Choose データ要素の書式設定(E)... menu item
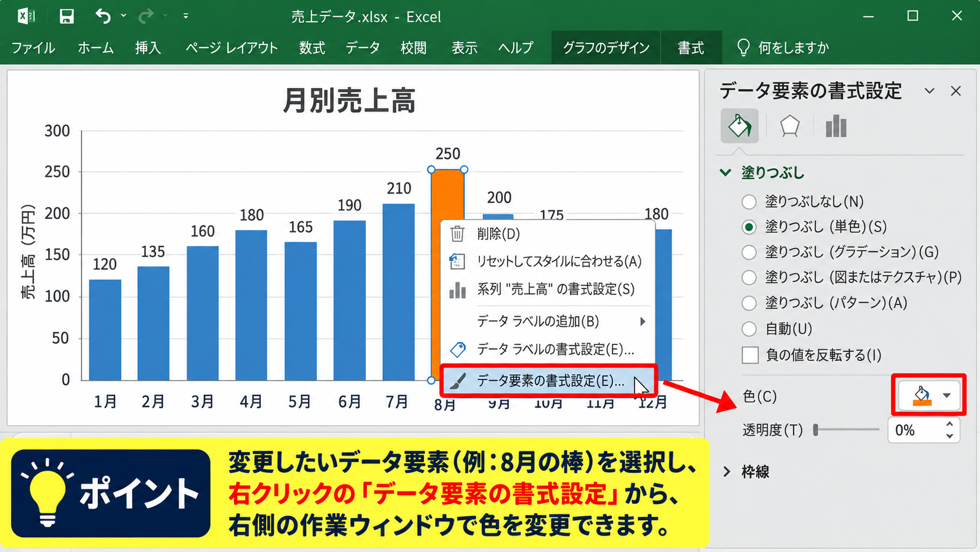 [x=549, y=381]
